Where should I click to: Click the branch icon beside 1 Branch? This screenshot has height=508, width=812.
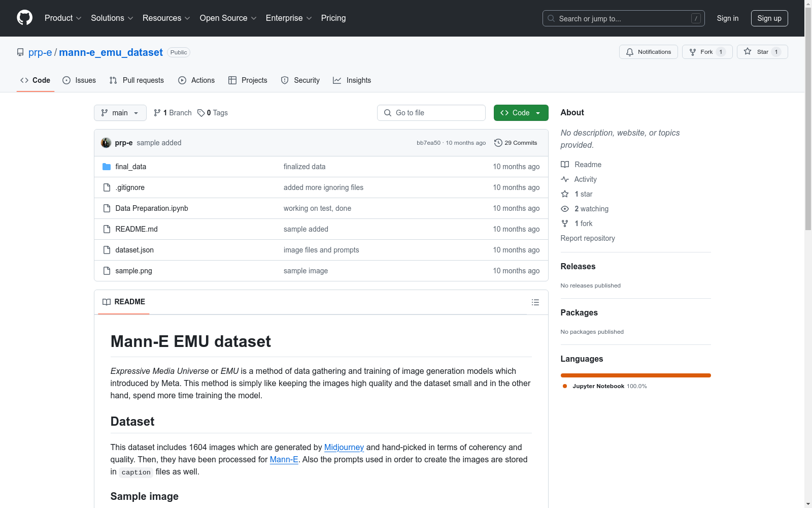(157, 113)
